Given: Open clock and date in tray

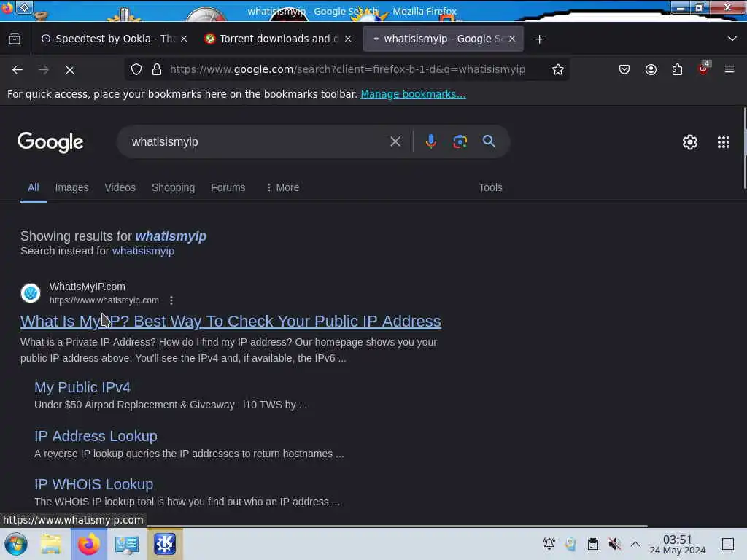Looking at the screenshot, I should (677, 544).
